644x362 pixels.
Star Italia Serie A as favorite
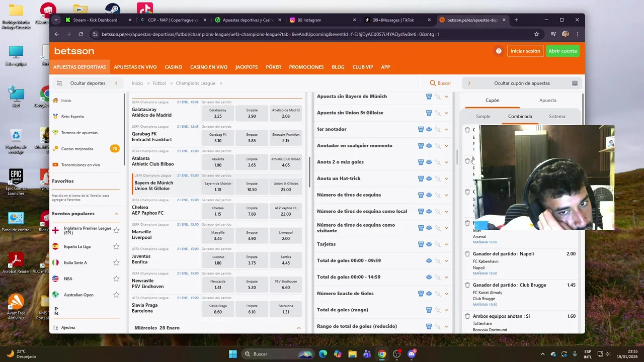[x=116, y=263]
